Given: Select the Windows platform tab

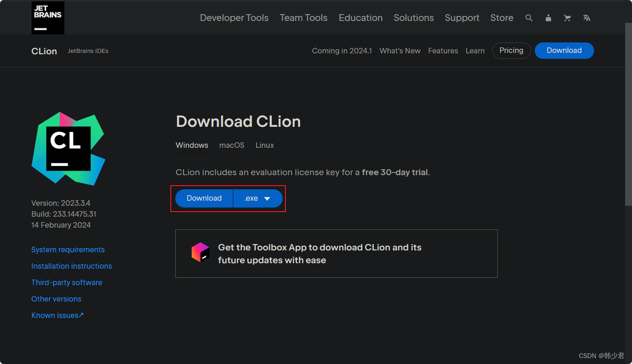Looking at the screenshot, I should [192, 145].
